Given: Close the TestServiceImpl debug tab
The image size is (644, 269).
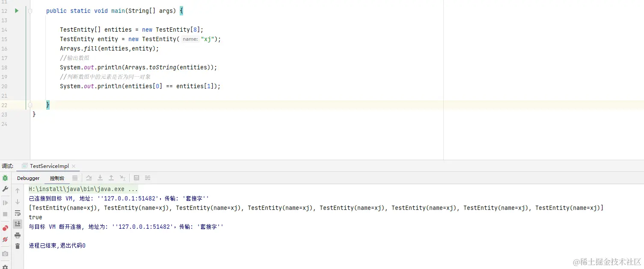Looking at the screenshot, I should pos(73,166).
